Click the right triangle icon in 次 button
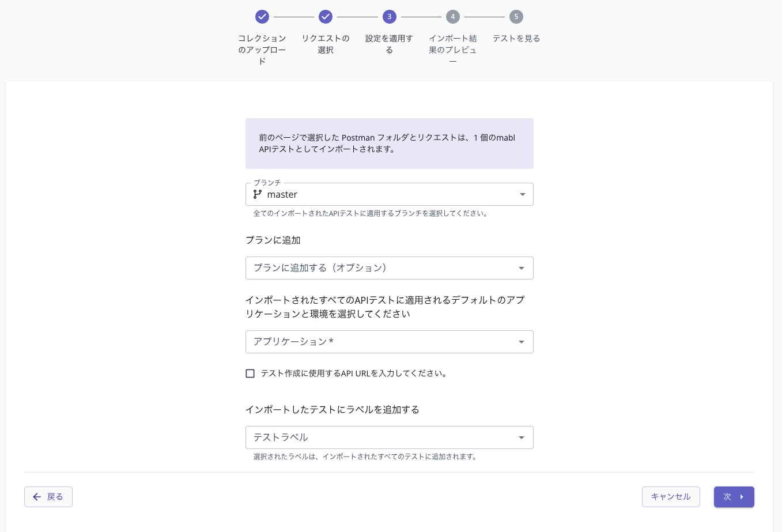The height and width of the screenshot is (532, 782). (742, 497)
